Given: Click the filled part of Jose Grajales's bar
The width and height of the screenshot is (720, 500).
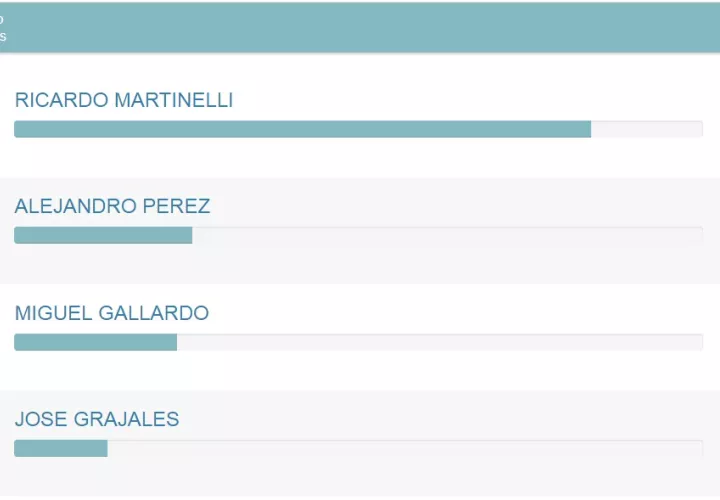Looking at the screenshot, I should 60,448.
